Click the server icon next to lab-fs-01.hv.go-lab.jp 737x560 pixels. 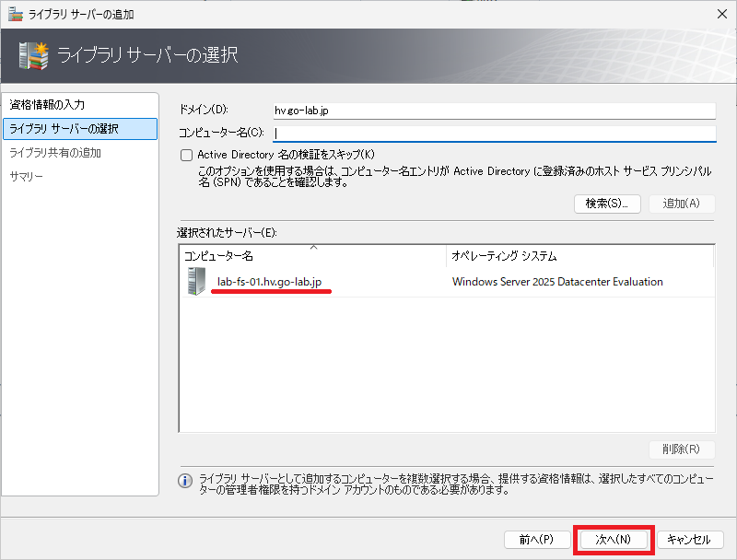coord(196,282)
